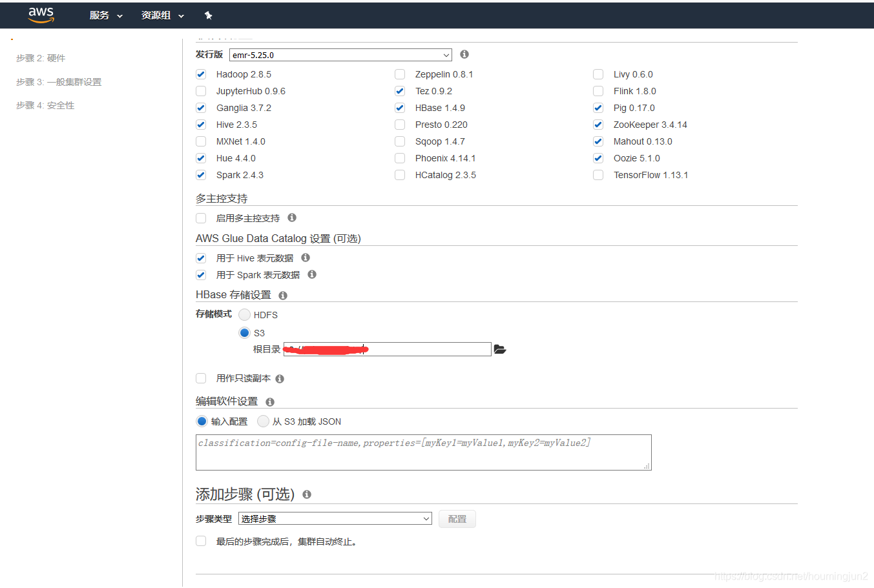Open info icon next to release dropdown
Image resolution: width=874 pixels, height=588 pixels.
464,54
